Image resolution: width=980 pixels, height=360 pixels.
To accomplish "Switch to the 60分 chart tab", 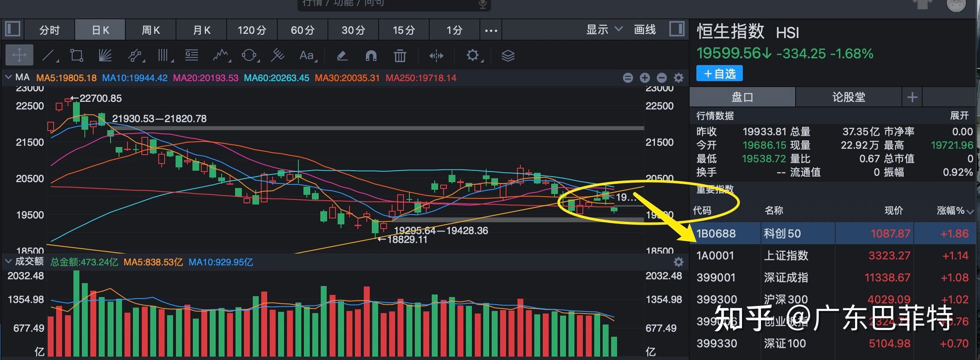I will (x=303, y=30).
